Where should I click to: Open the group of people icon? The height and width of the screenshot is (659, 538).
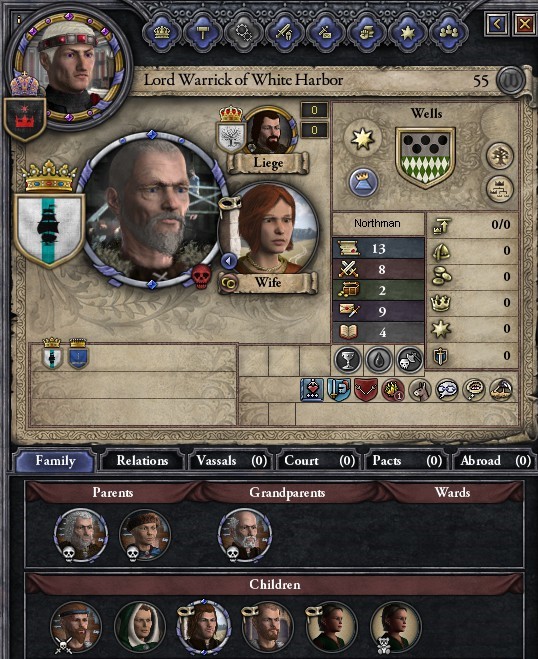coord(449,32)
